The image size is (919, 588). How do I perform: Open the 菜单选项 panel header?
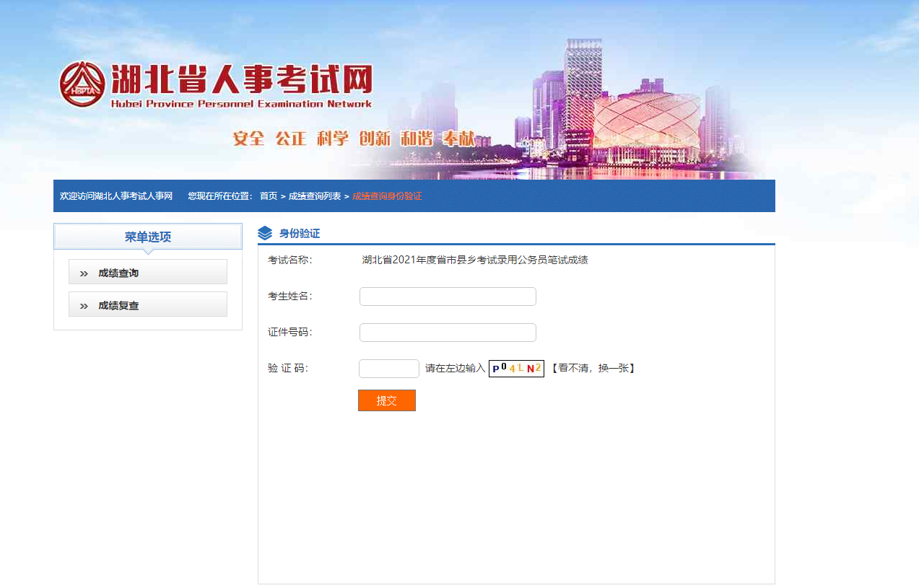coord(148,237)
